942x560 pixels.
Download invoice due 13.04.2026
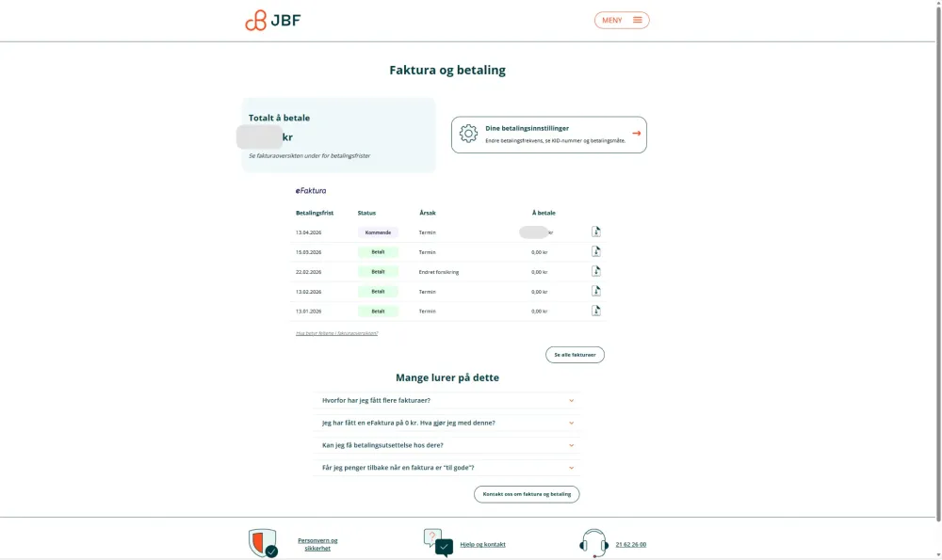596,232
